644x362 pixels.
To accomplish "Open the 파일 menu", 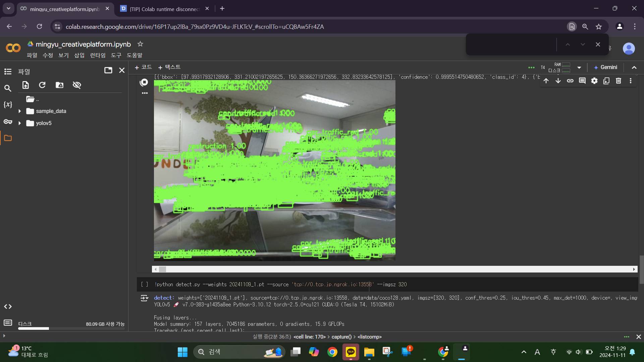I will (x=32, y=55).
